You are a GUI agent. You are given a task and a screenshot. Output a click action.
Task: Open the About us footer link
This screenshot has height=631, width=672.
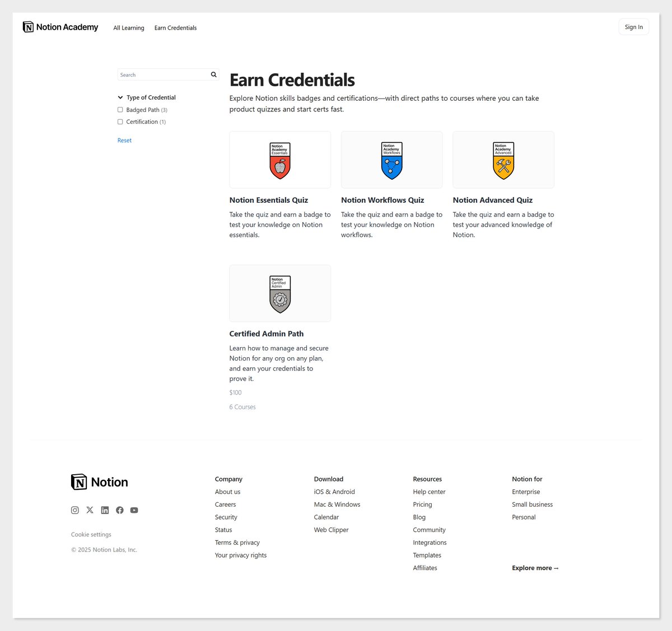pos(227,492)
